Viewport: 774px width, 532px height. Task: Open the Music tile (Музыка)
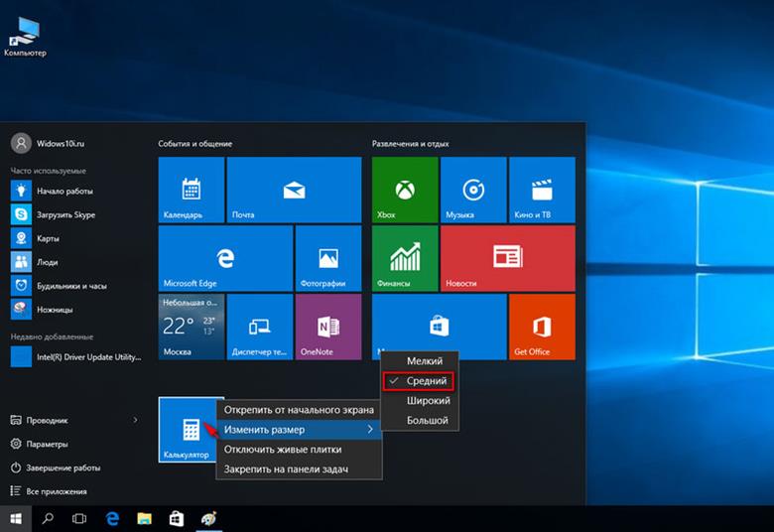pyautogui.click(x=473, y=190)
